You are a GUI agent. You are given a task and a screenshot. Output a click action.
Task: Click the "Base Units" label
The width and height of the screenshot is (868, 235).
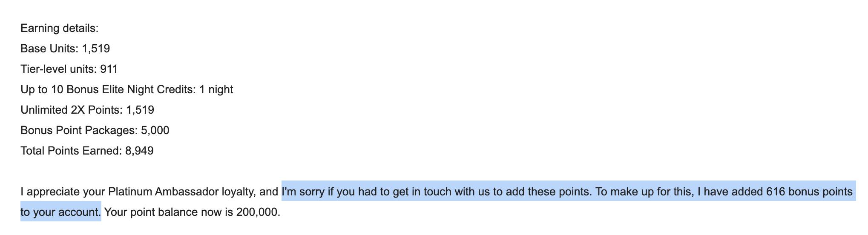[48, 49]
